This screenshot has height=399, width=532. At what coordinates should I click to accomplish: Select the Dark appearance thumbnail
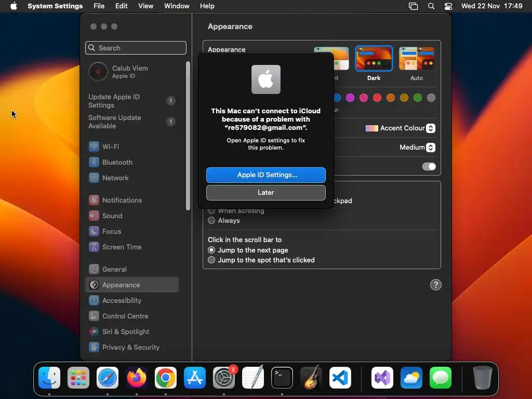click(374, 58)
